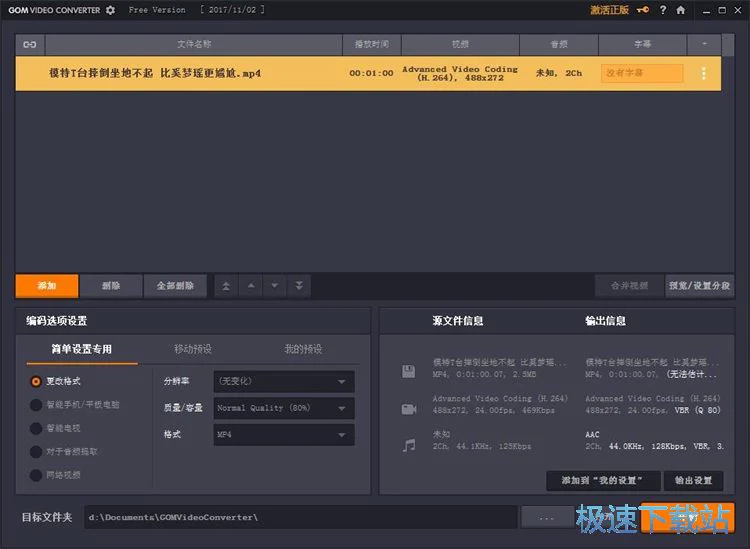Click the orange 添加 button

[x=47, y=286]
